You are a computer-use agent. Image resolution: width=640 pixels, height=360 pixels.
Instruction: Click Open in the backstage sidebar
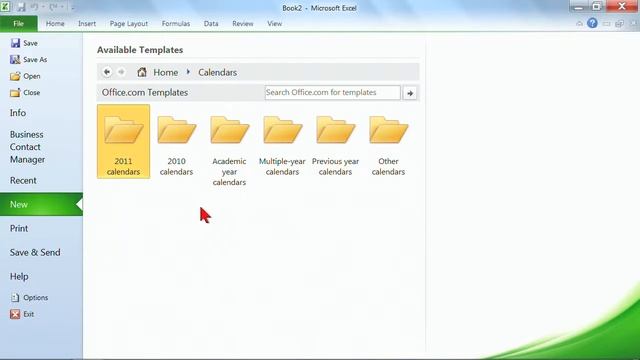point(25,76)
